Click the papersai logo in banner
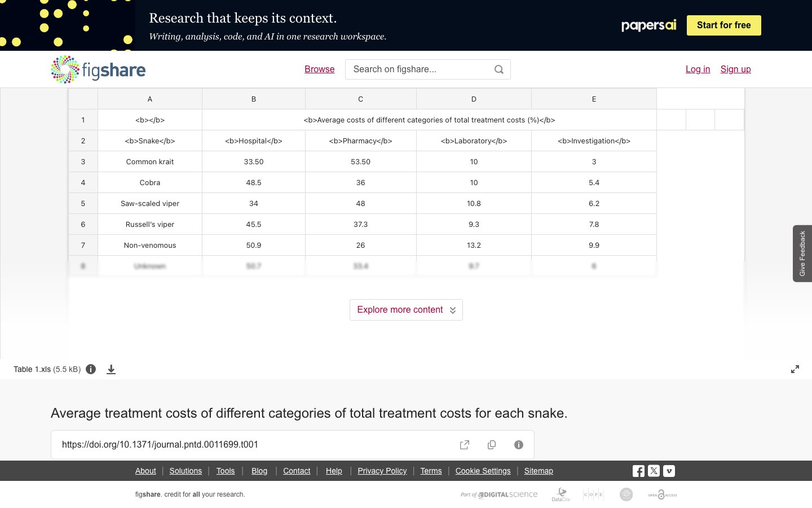The width and height of the screenshot is (812, 508). (x=648, y=25)
